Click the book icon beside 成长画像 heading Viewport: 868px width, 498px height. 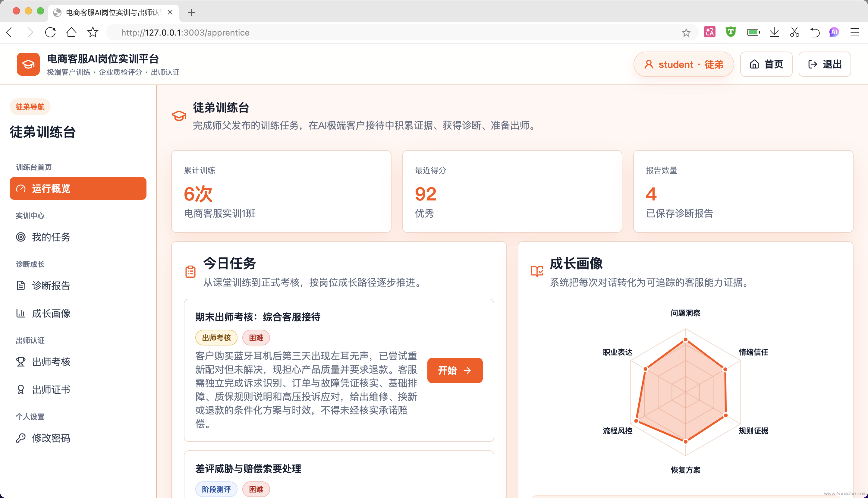[537, 272]
